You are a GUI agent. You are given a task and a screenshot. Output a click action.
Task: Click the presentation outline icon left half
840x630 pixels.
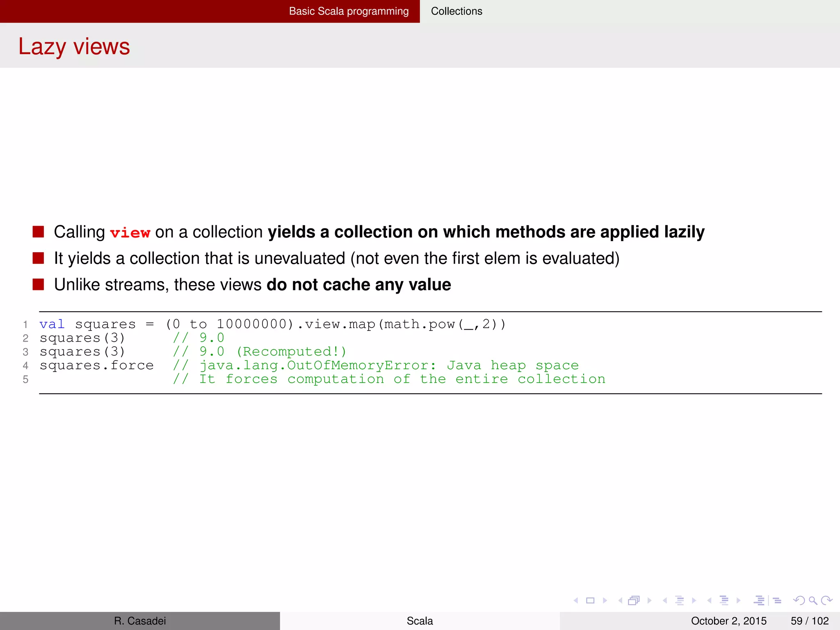759,600
